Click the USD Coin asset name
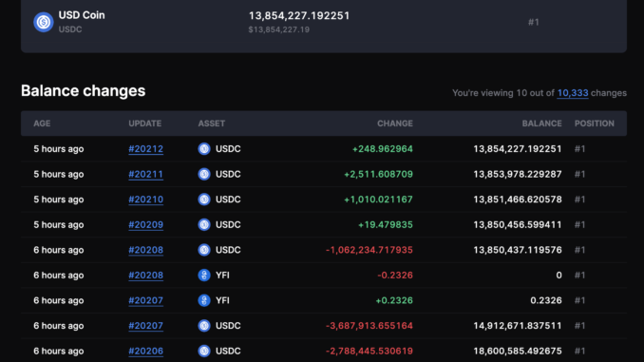The image size is (644, 362). click(x=82, y=15)
